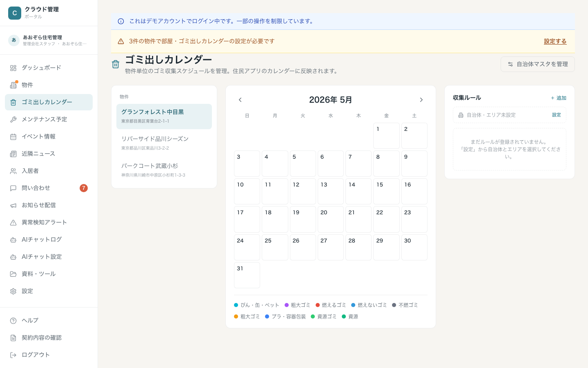Viewport: 588px width, 368px height.
Task: Click the 異常検知アラート warning icon
Action: 13,222
